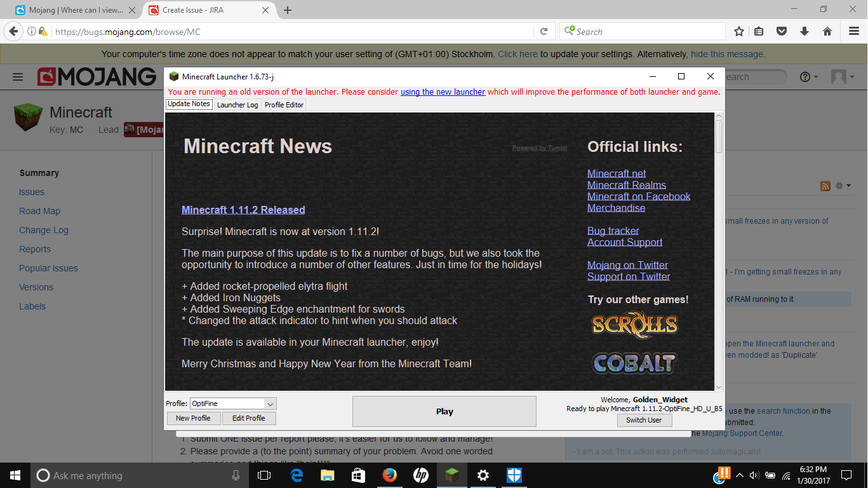
Task: Follow the 'using the new launcher' link
Action: pyautogui.click(x=443, y=92)
